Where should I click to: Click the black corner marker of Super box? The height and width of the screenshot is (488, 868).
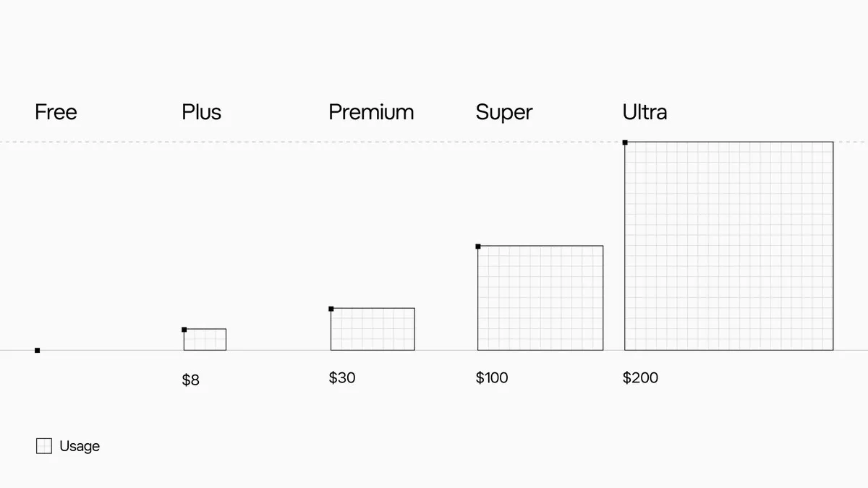pyautogui.click(x=478, y=247)
